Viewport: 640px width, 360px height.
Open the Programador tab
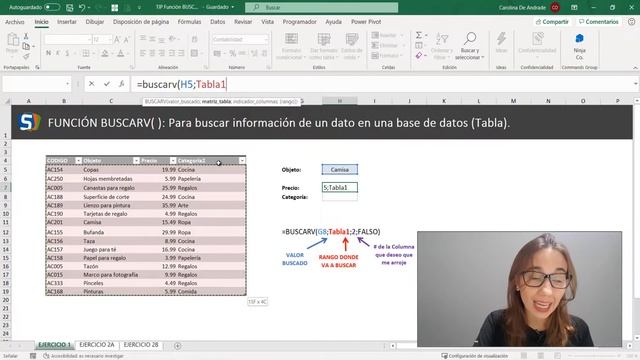pyautogui.click(x=300, y=22)
